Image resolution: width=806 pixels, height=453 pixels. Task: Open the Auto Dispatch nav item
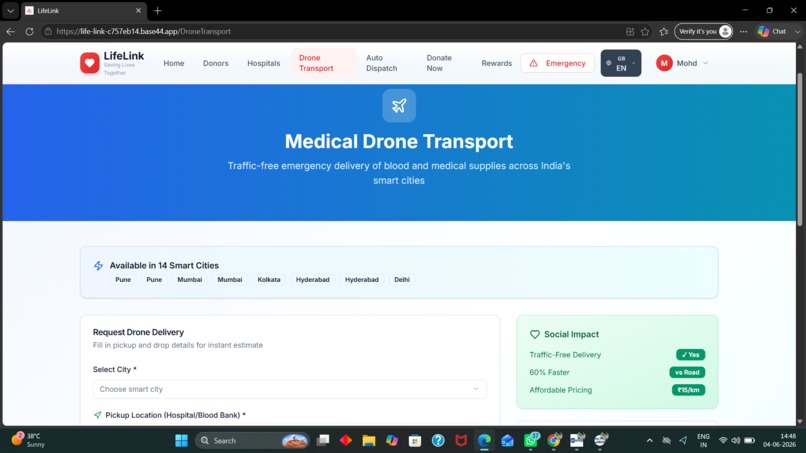coord(381,63)
